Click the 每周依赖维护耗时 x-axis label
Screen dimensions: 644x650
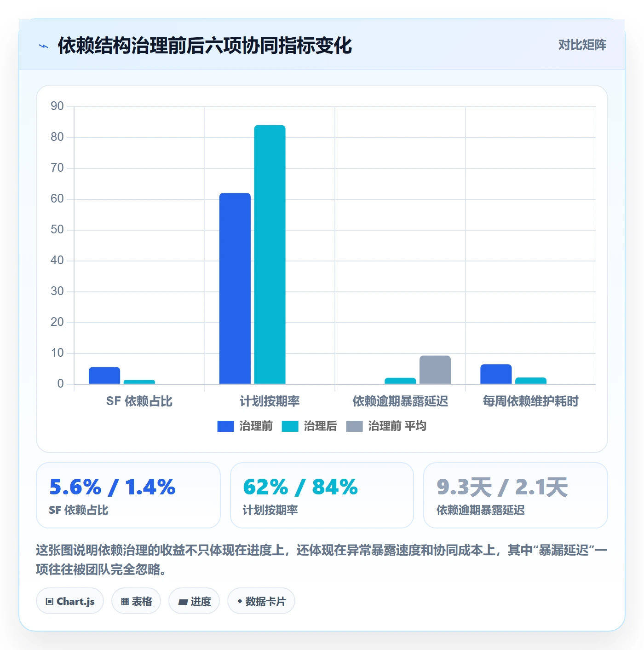point(531,401)
